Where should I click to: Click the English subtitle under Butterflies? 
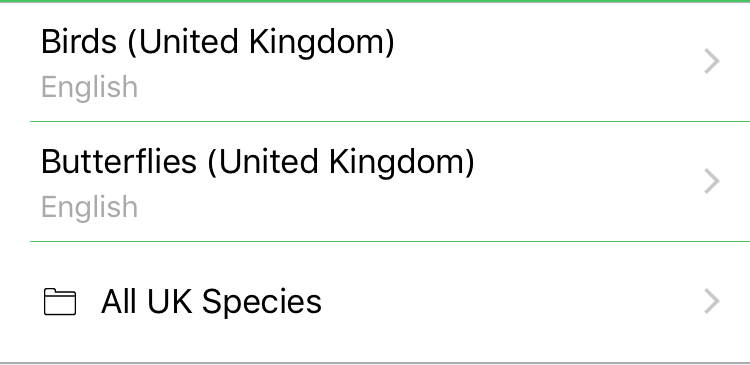(x=89, y=208)
